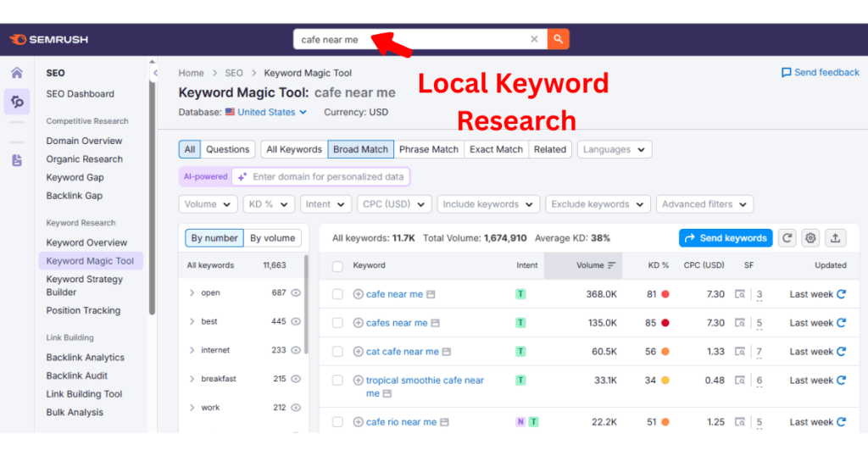Open the Include keywords dropdown
Viewport: 868px width, 456px height.
tap(487, 204)
